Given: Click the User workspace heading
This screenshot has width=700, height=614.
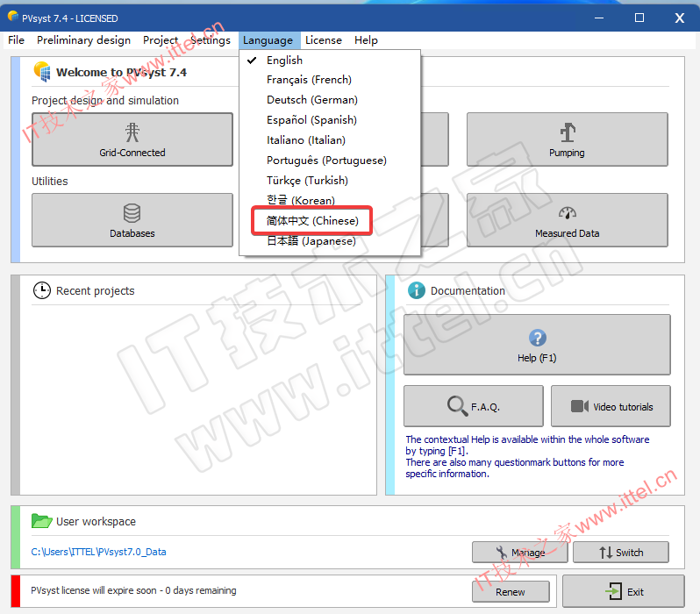Looking at the screenshot, I should pyautogui.click(x=96, y=522).
